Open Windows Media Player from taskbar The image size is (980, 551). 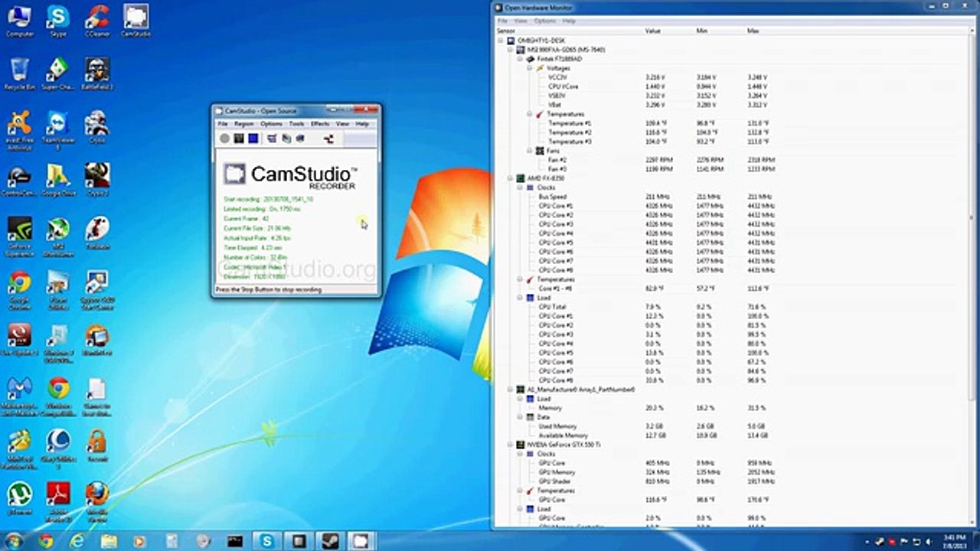[139, 541]
